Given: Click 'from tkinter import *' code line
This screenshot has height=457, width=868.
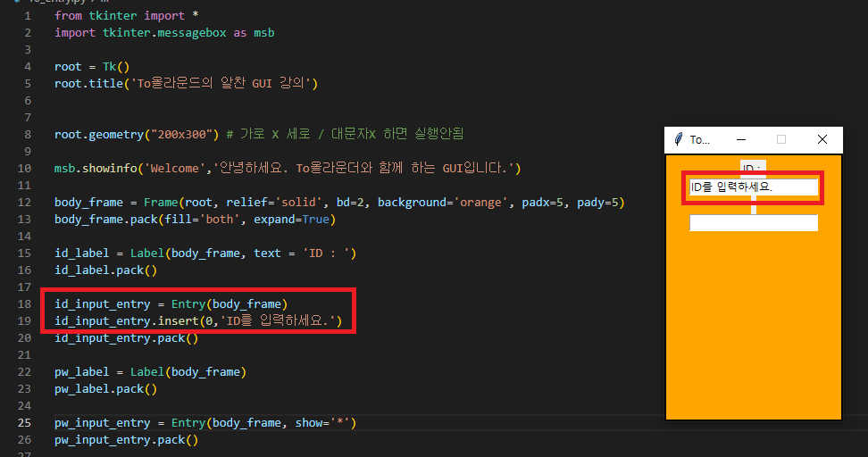Looking at the screenshot, I should pyautogui.click(x=126, y=16).
